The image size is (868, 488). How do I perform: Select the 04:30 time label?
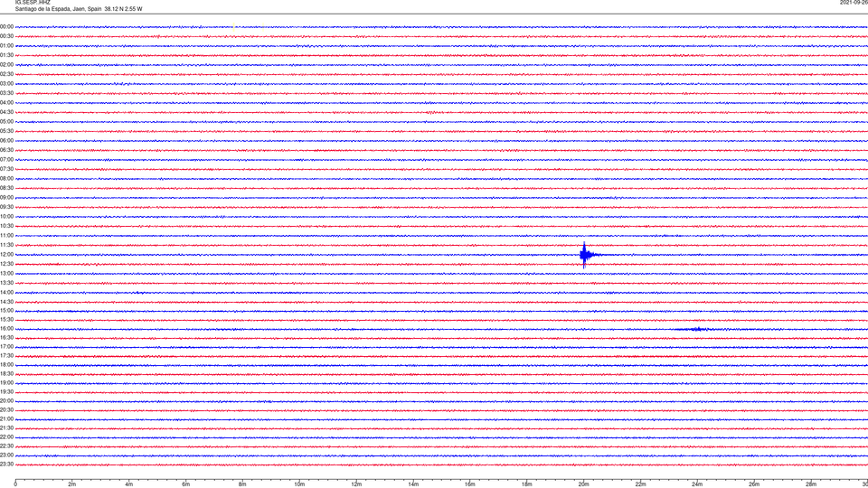point(6,112)
